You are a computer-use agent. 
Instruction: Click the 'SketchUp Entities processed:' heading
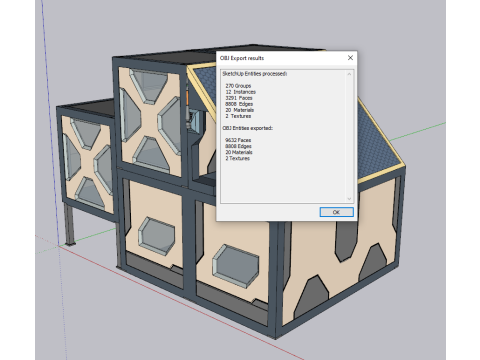[x=255, y=74]
